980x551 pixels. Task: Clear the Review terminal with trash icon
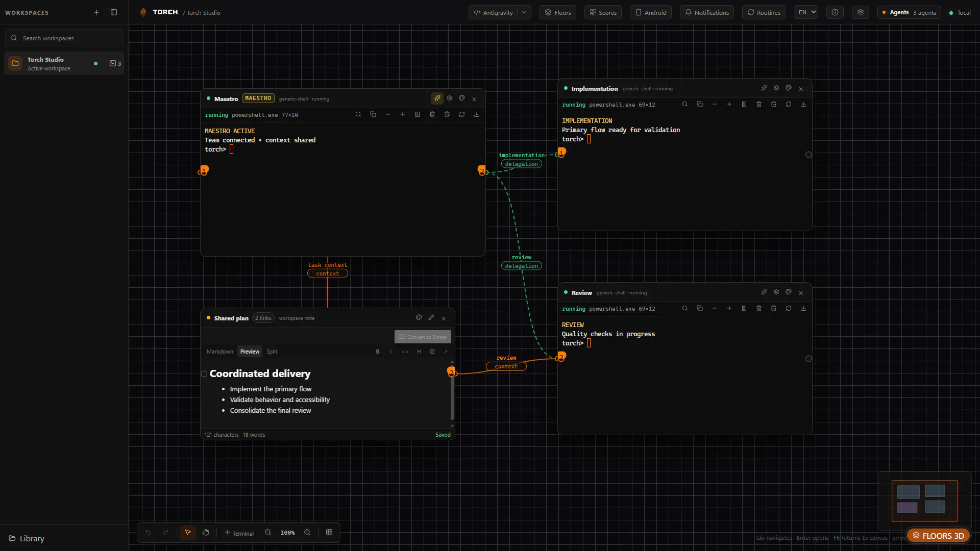pyautogui.click(x=759, y=309)
